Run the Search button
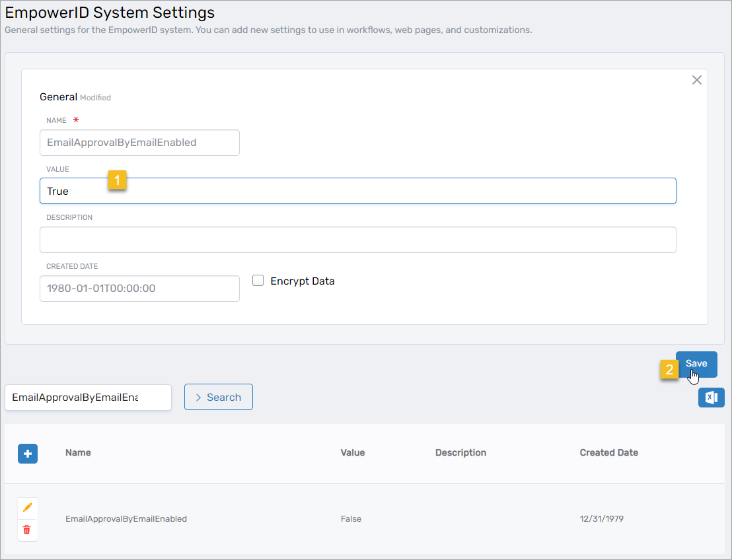 [x=218, y=397]
